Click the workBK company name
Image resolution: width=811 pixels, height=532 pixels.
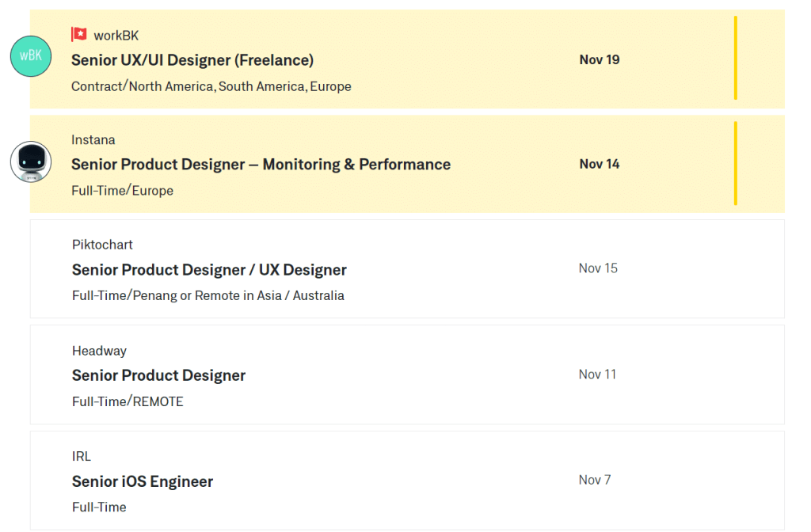click(117, 35)
